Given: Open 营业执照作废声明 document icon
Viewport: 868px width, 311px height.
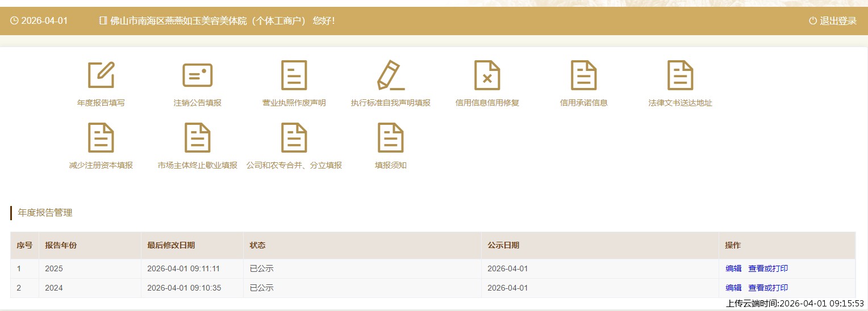Looking at the screenshot, I should [294, 75].
